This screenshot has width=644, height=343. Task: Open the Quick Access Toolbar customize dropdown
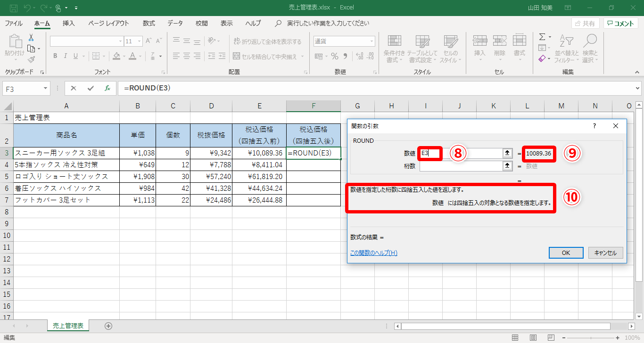[76, 8]
